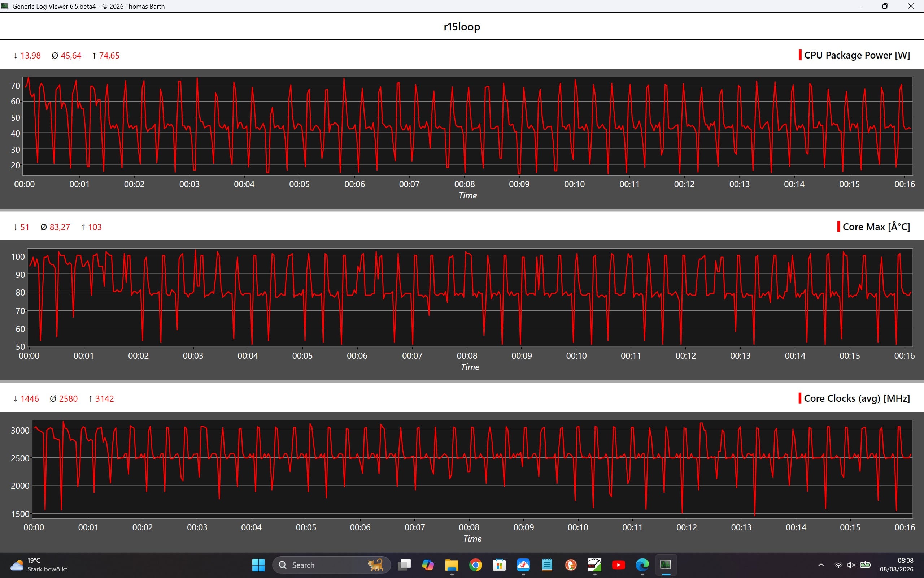The image size is (924, 578).
Task: Click the r15loop chart title
Action: (462, 26)
